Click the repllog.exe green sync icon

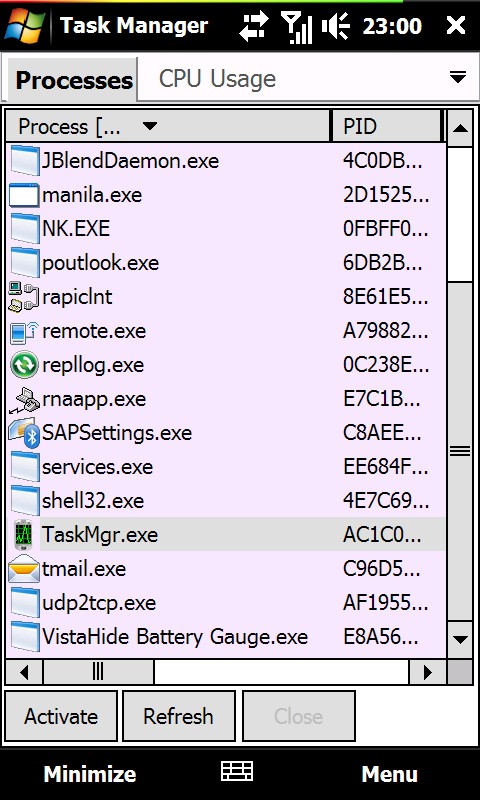pos(24,365)
